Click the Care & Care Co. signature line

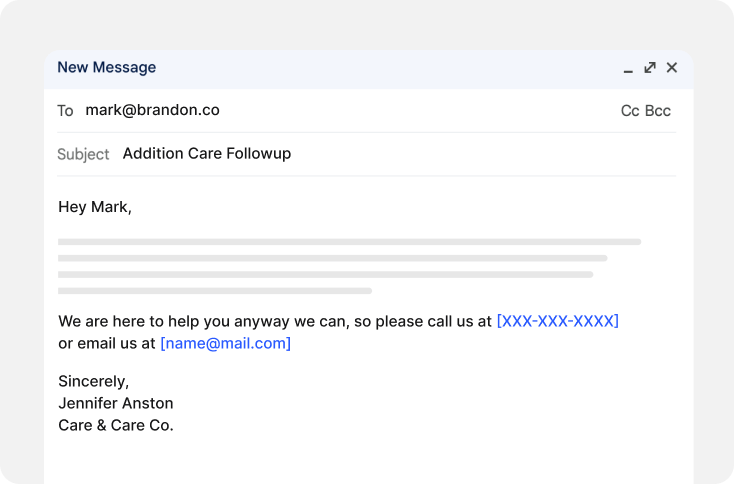[116, 425]
